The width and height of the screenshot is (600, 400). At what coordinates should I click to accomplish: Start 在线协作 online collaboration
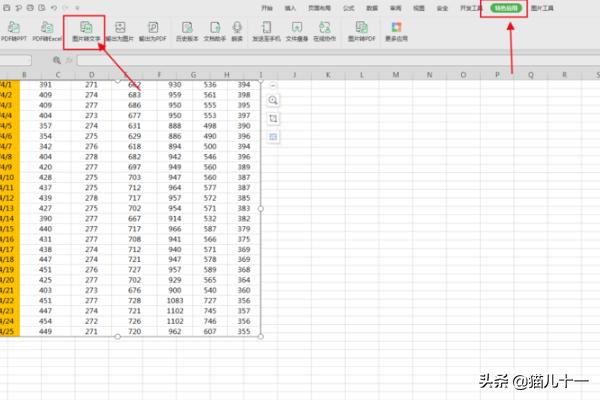point(323,29)
